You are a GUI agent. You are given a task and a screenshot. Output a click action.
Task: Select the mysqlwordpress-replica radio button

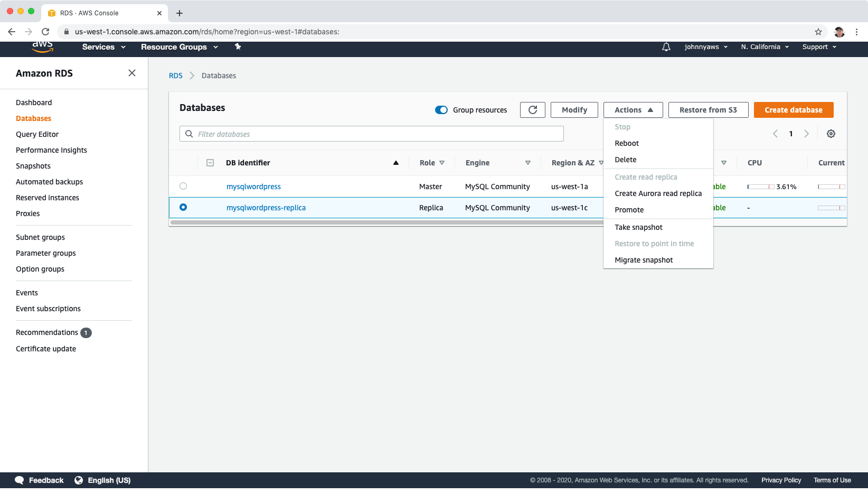pyautogui.click(x=183, y=207)
